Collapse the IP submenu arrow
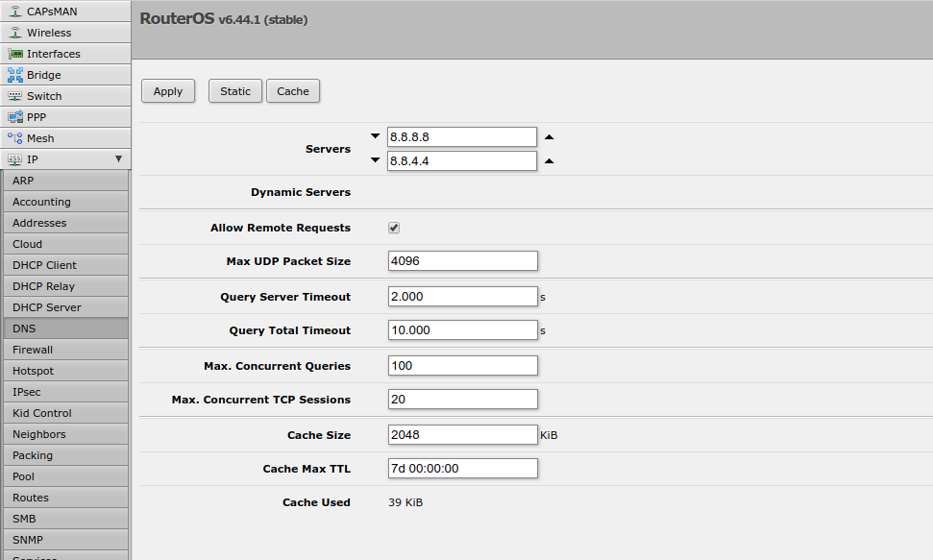The width and height of the screenshot is (933, 560). [118, 158]
